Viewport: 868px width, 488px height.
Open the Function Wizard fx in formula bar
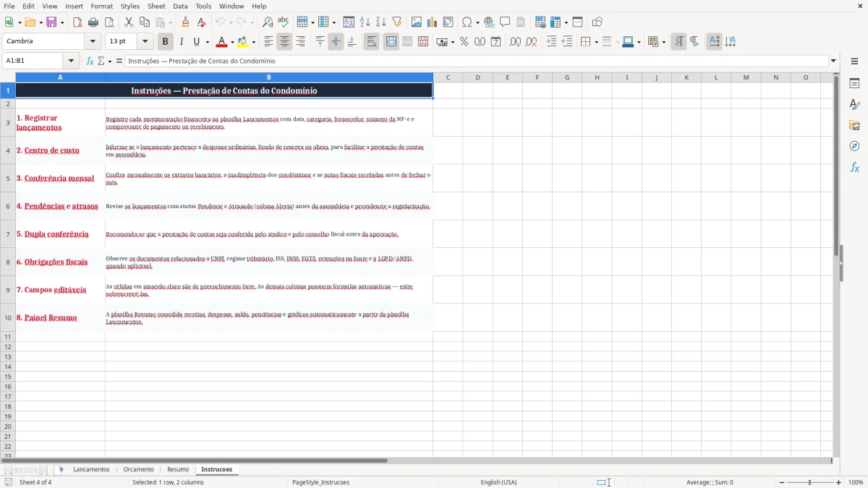(x=90, y=61)
